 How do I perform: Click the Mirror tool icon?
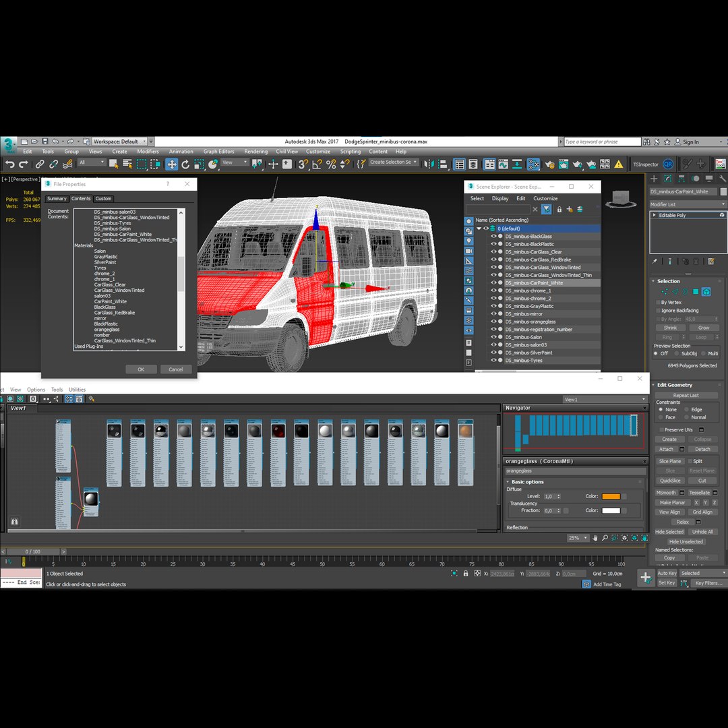tap(429, 164)
